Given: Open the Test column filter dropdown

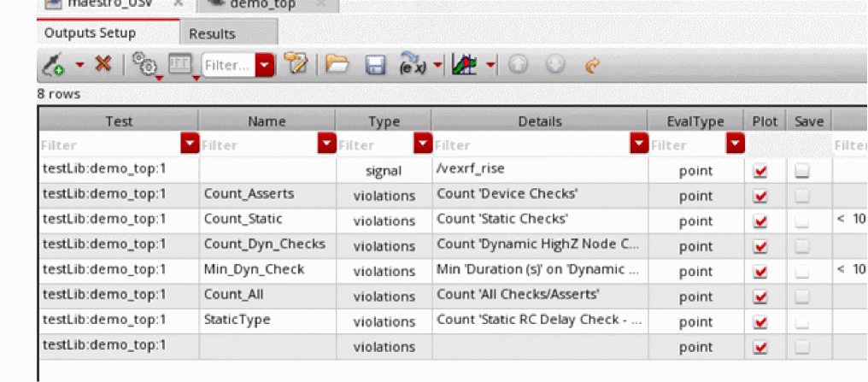Looking at the screenshot, I should (190, 144).
